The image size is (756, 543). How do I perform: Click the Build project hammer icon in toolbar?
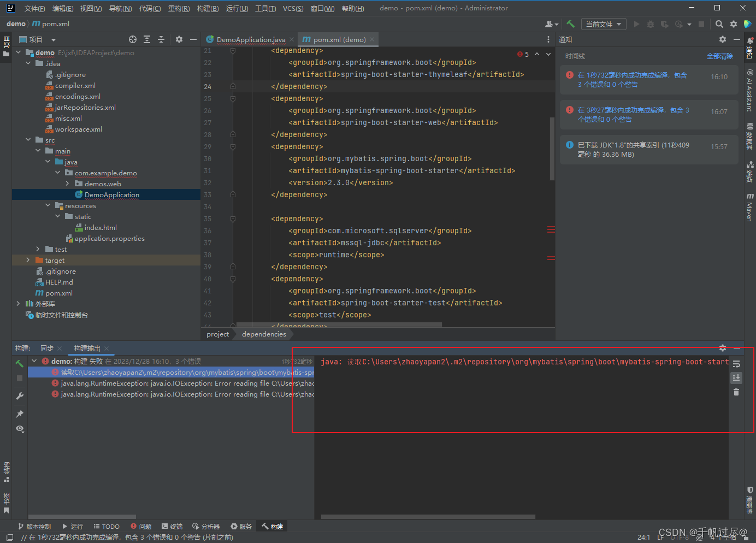coord(570,24)
